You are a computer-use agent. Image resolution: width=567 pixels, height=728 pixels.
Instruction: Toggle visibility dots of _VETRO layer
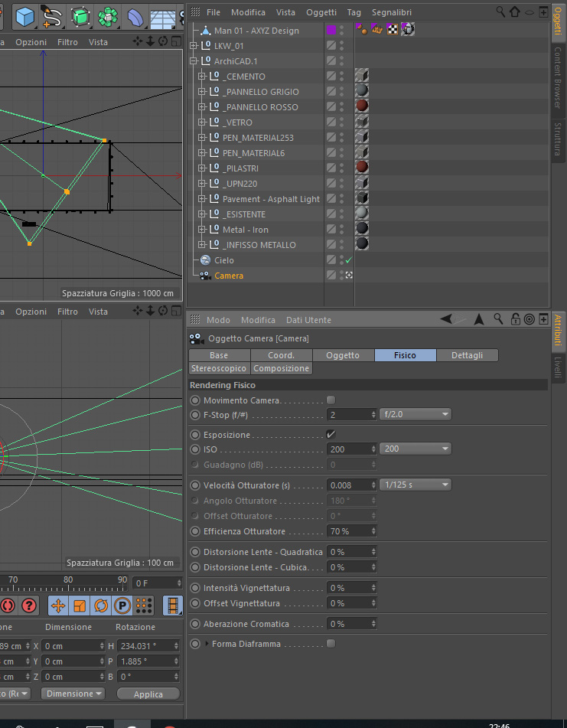(x=342, y=122)
